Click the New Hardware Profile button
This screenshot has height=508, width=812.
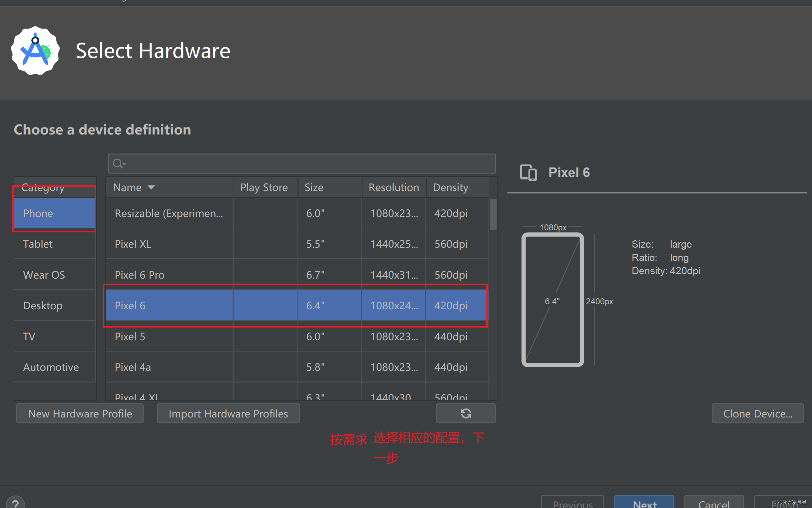[x=80, y=413]
